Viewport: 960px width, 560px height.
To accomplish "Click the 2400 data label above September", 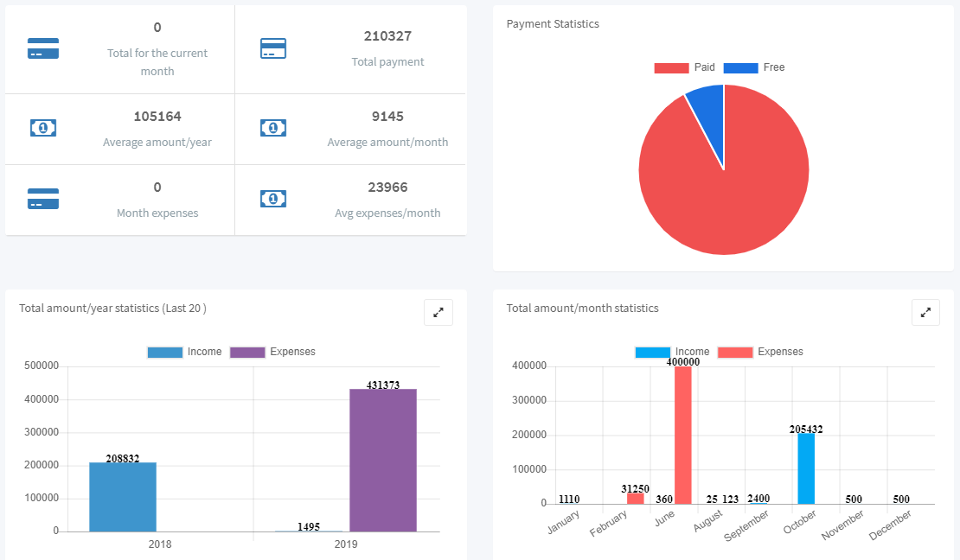I will click(758, 499).
